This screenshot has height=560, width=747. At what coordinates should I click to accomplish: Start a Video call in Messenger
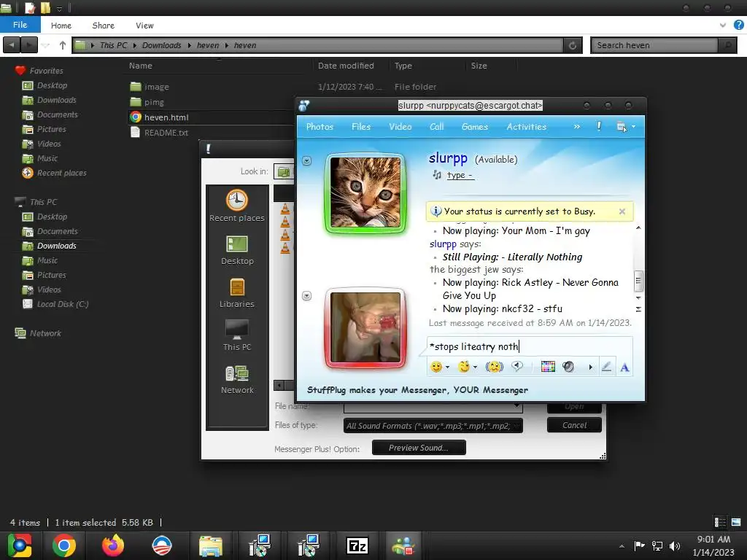tap(400, 127)
